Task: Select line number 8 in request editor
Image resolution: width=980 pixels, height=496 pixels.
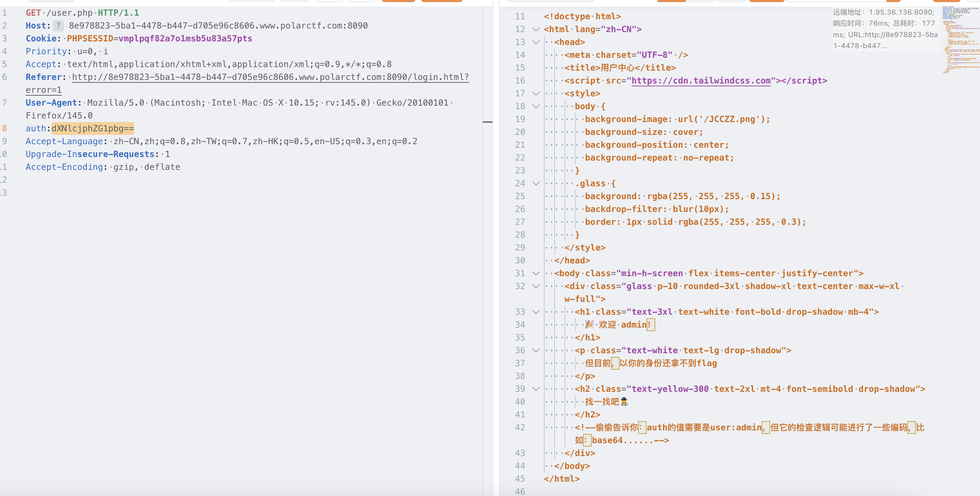Action: coord(5,128)
